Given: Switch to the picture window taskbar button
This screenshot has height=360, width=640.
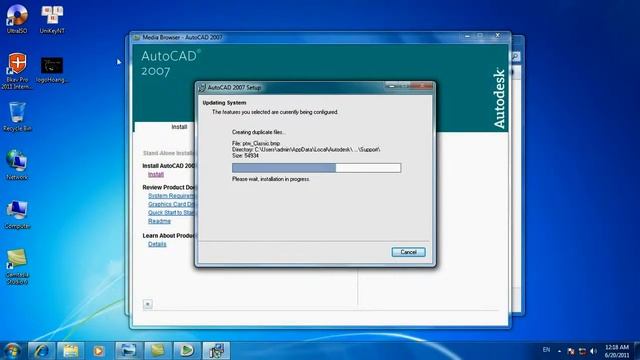Looking at the screenshot, I should tap(128, 351).
